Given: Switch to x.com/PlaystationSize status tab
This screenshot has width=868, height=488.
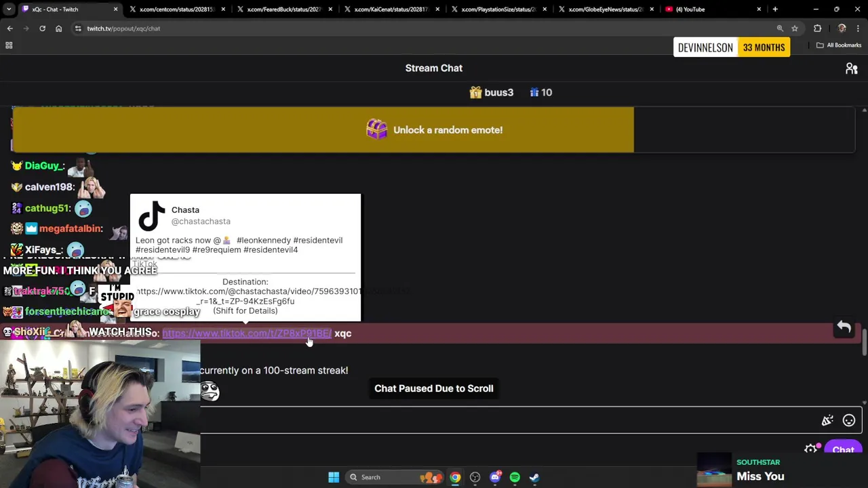Looking at the screenshot, I should pos(499,9).
